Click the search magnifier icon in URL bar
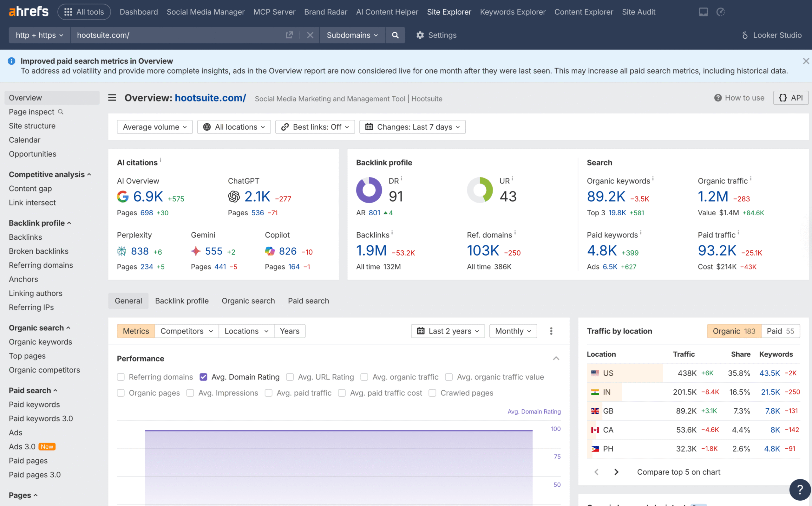 tap(395, 35)
